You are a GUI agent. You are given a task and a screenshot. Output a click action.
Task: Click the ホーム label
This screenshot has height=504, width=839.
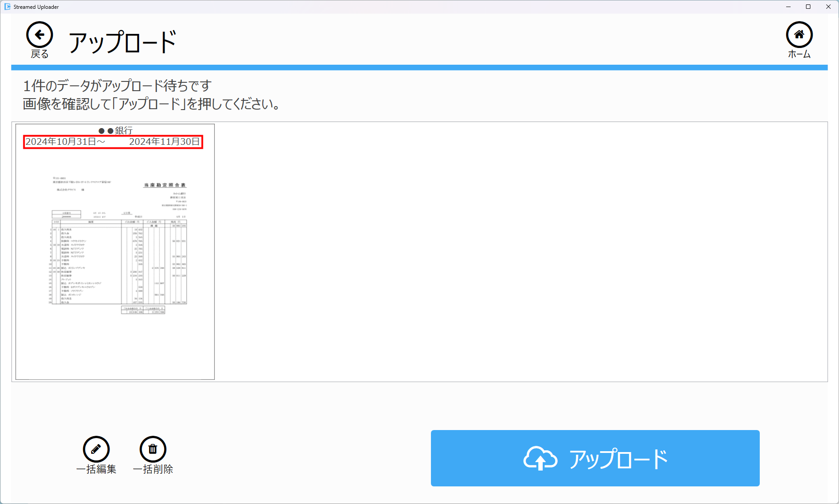coord(799,54)
